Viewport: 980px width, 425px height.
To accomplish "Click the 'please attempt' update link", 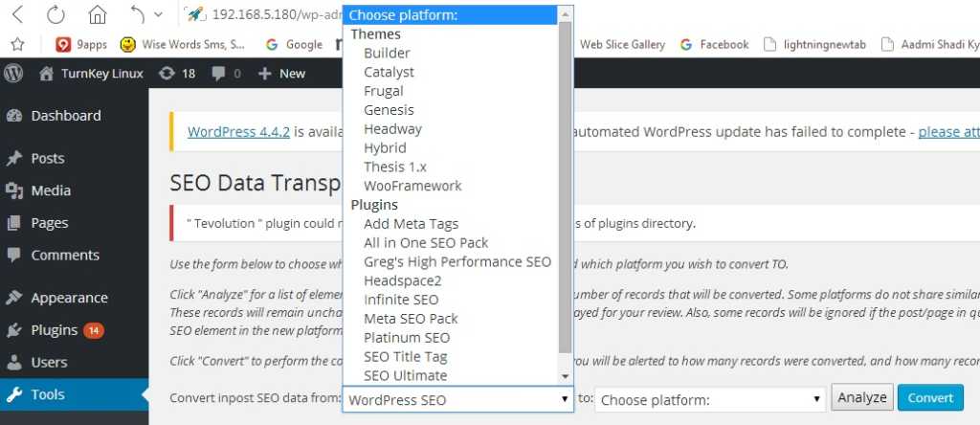I will tap(948, 132).
